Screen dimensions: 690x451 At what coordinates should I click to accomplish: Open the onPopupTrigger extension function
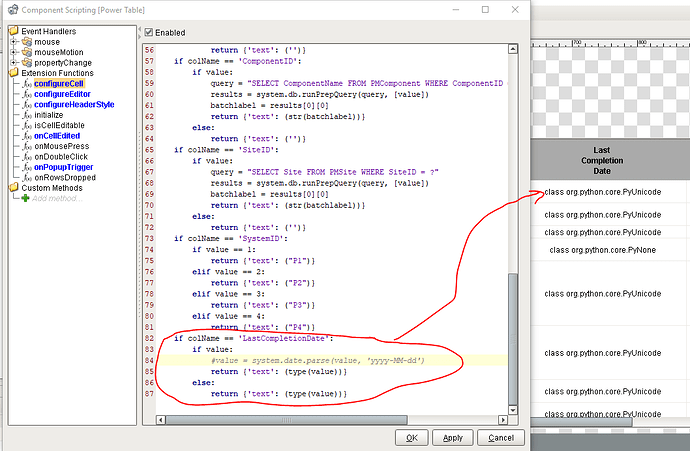click(x=63, y=167)
